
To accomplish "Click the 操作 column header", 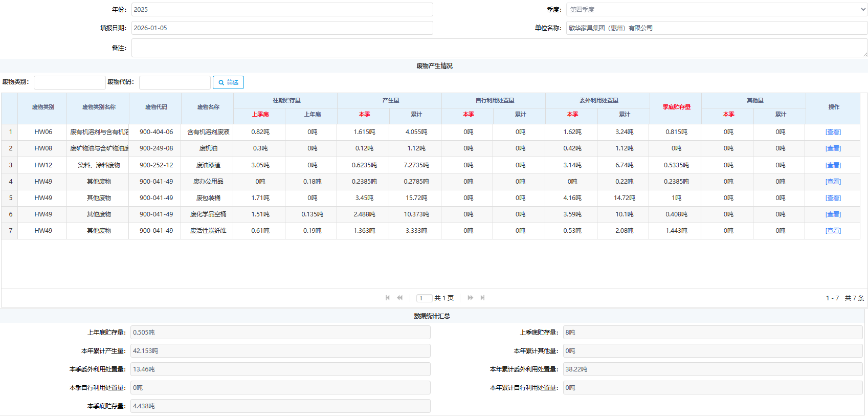I will (x=834, y=107).
